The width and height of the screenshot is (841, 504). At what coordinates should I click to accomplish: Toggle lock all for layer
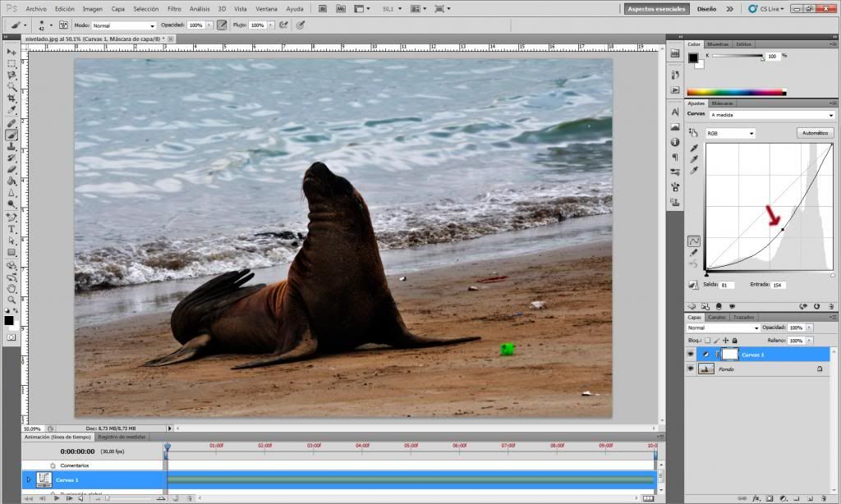point(735,341)
